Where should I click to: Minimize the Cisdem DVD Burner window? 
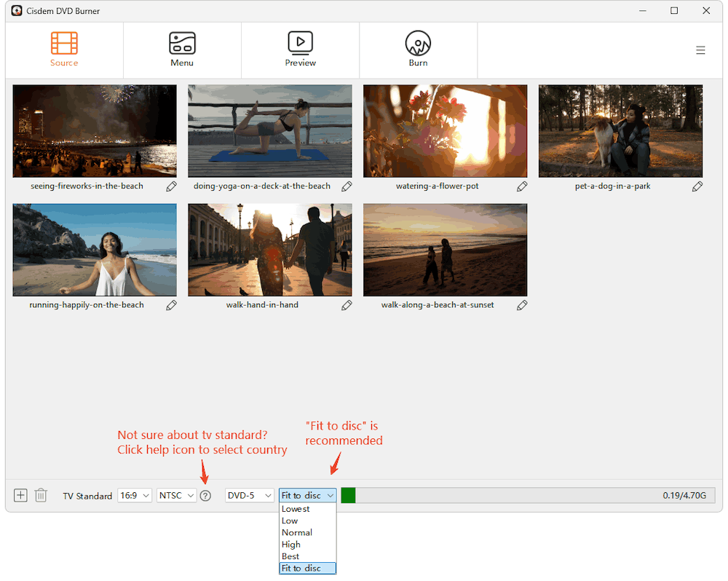click(x=643, y=10)
